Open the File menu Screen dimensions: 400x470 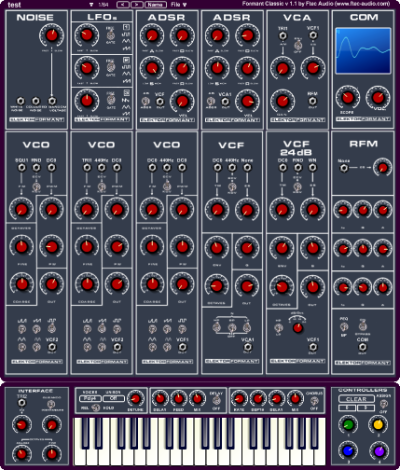[179, 5]
